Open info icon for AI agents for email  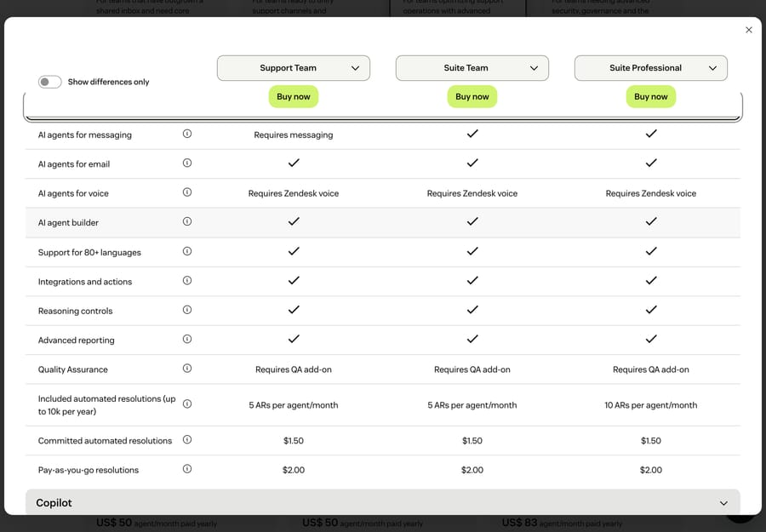[x=187, y=163]
